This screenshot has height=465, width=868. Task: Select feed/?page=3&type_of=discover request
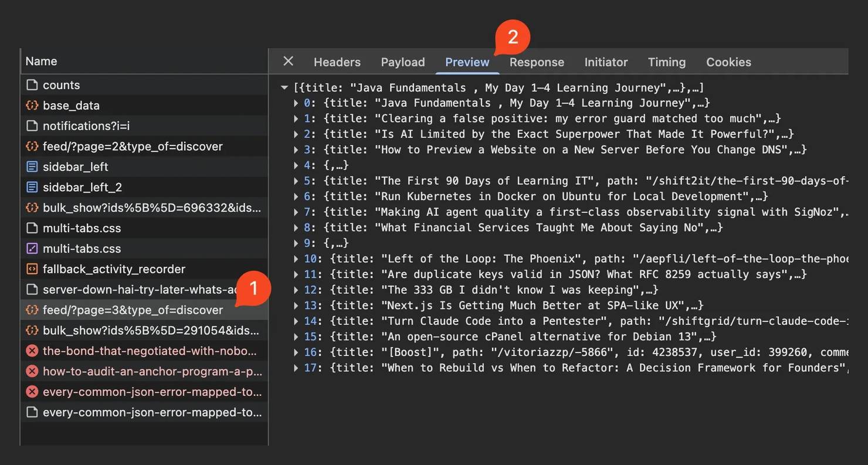point(144,310)
